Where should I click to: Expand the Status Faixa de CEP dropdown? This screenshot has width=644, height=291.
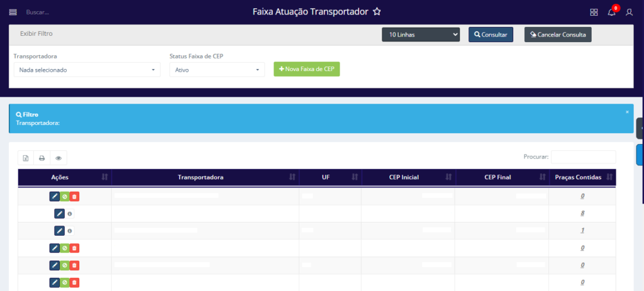(217, 70)
